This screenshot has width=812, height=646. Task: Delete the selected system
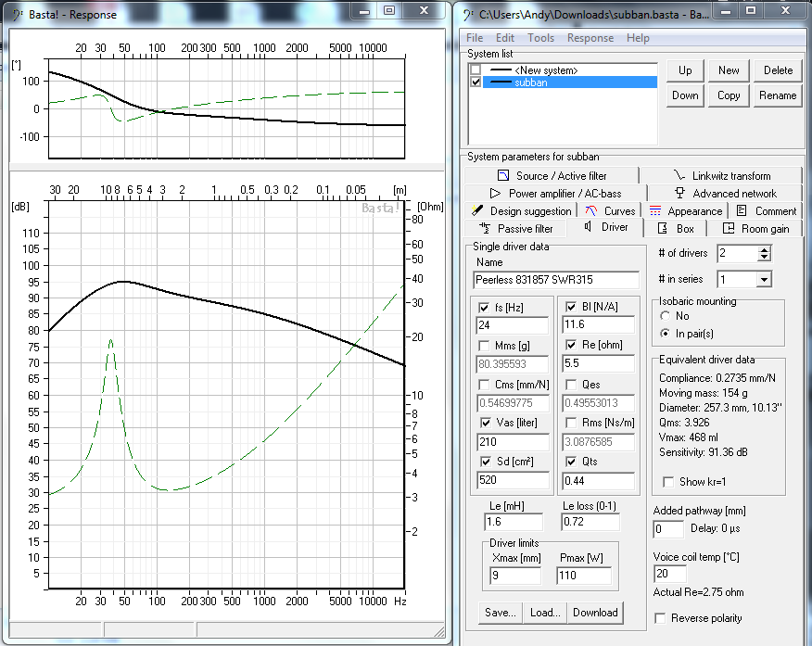click(x=778, y=70)
